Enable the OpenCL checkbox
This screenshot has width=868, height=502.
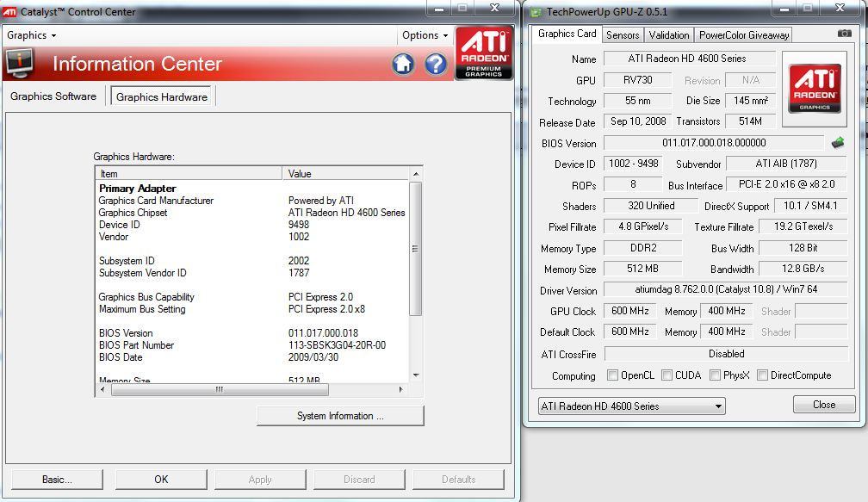[x=612, y=375]
